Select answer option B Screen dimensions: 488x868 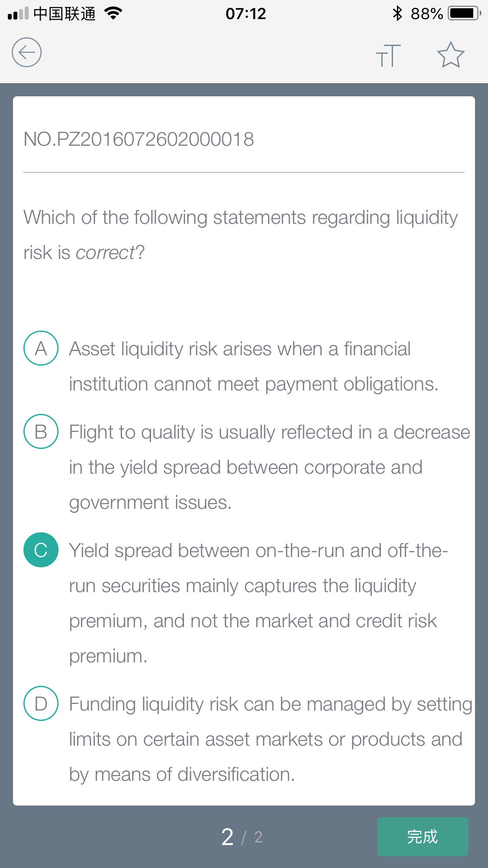click(41, 432)
